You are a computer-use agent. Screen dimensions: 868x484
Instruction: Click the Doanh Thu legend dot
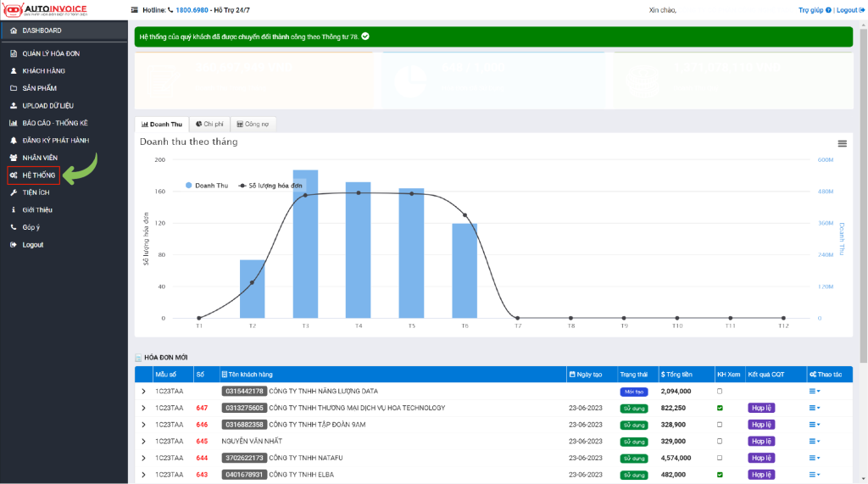click(x=189, y=186)
